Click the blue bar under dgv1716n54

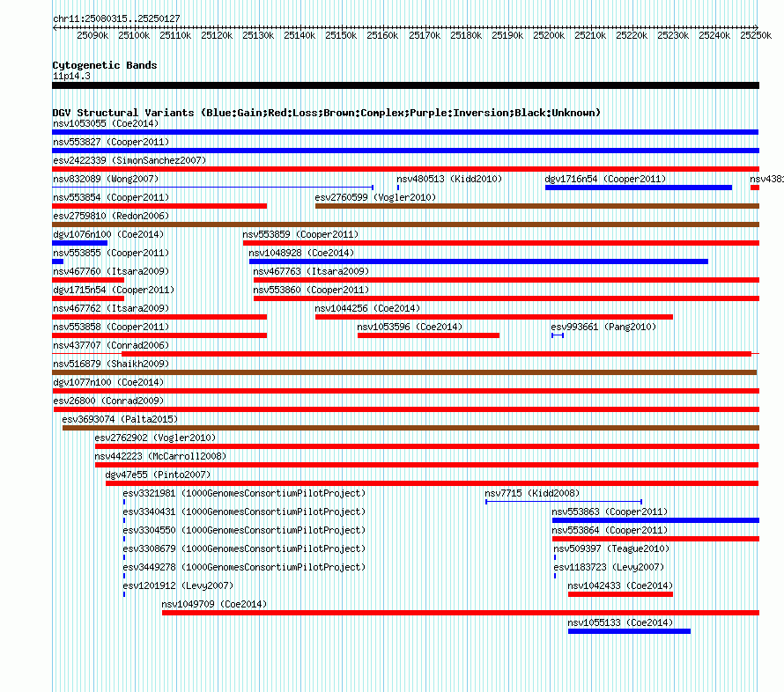pyautogui.click(x=639, y=188)
